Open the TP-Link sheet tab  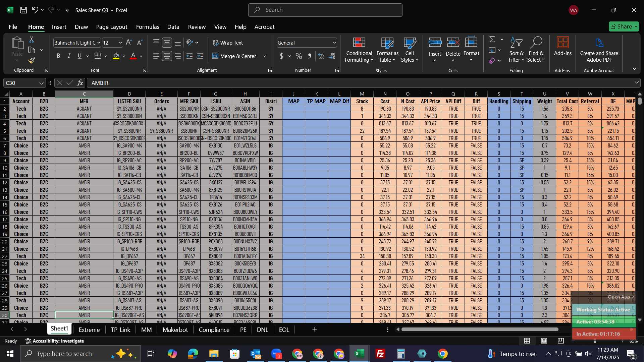point(120,330)
